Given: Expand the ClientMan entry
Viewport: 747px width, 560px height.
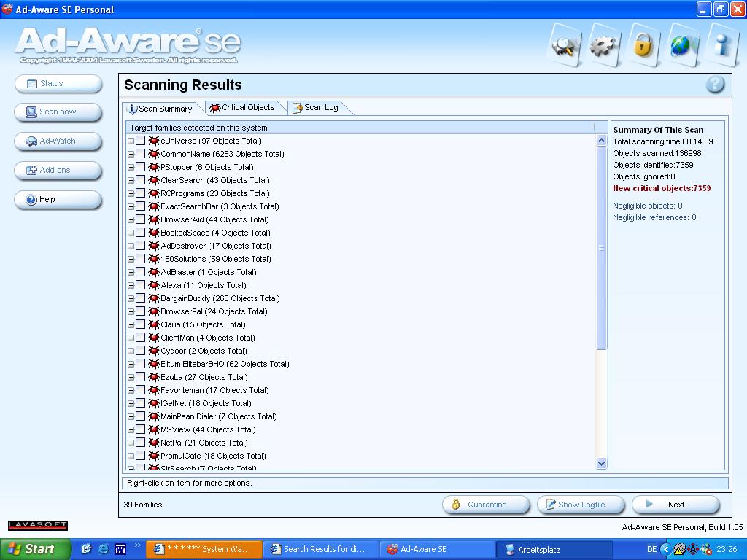Looking at the screenshot, I should coord(131,338).
